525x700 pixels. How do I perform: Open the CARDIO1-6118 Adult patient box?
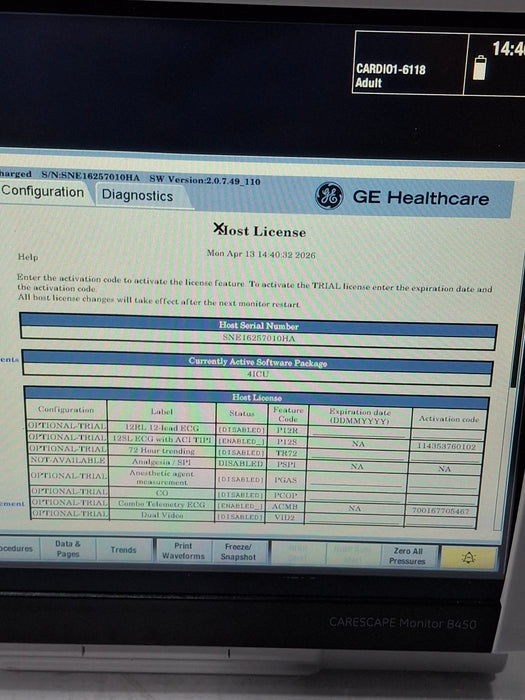click(408, 62)
